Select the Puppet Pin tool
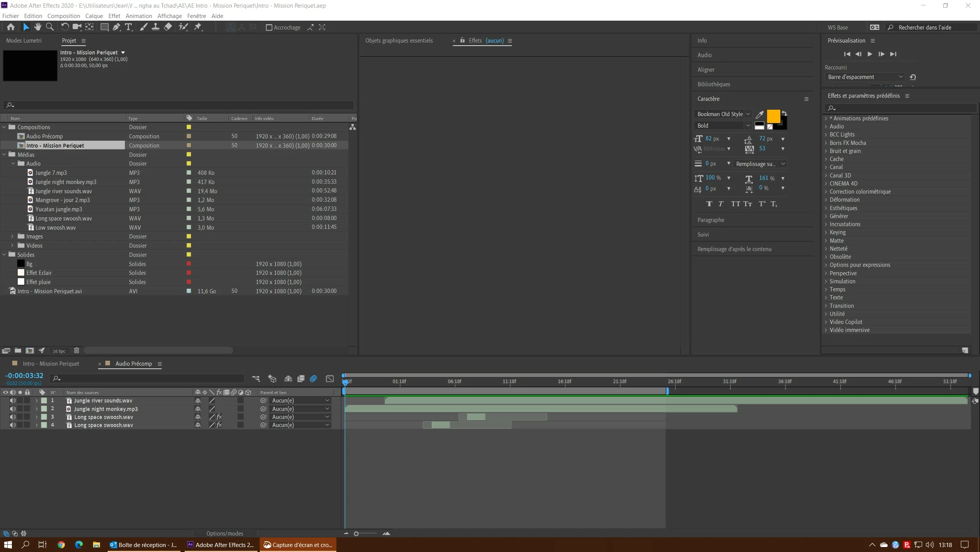The width and height of the screenshot is (980, 552). (198, 27)
